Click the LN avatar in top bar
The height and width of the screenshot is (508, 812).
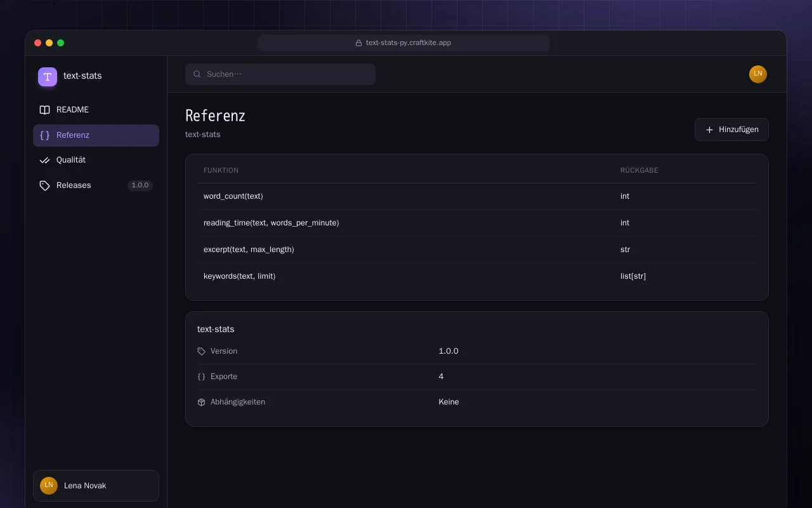(758, 74)
